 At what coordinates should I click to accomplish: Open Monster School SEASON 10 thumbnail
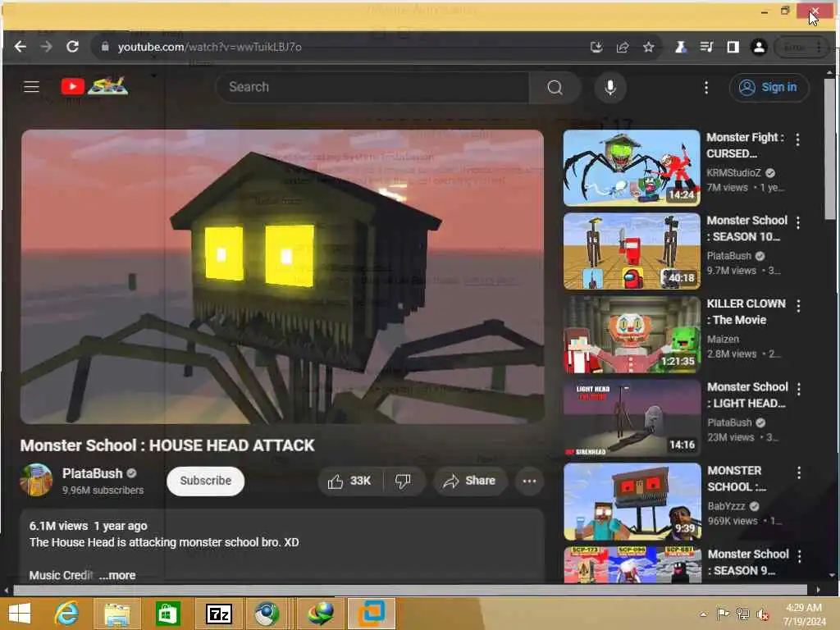(632, 251)
